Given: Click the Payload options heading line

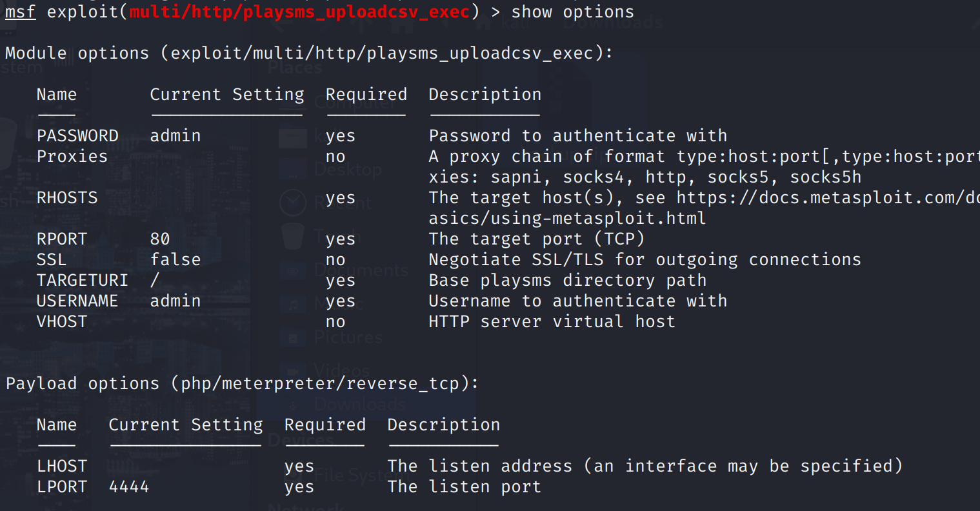Looking at the screenshot, I should [x=242, y=383].
